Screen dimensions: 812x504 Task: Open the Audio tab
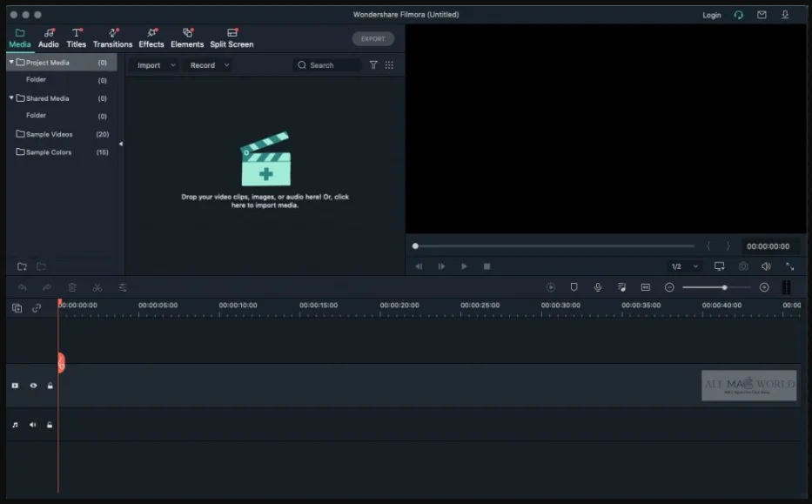pos(49,38)
